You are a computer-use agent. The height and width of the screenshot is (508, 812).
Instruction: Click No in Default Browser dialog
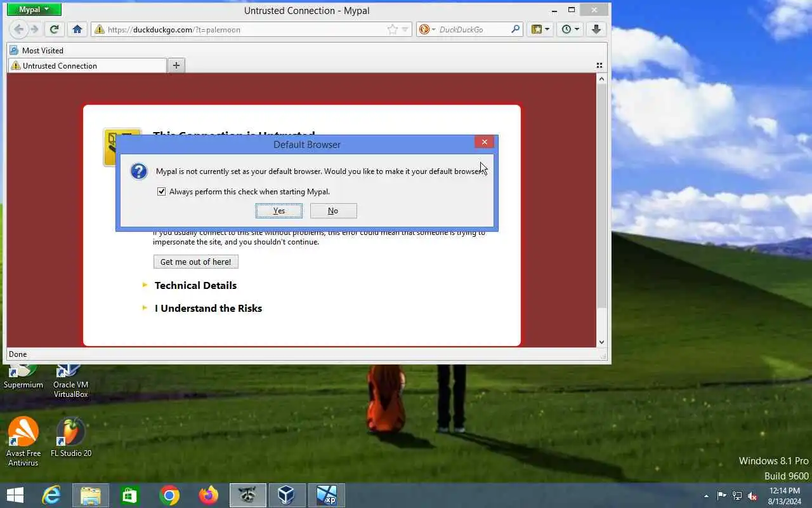click(333, 211)
